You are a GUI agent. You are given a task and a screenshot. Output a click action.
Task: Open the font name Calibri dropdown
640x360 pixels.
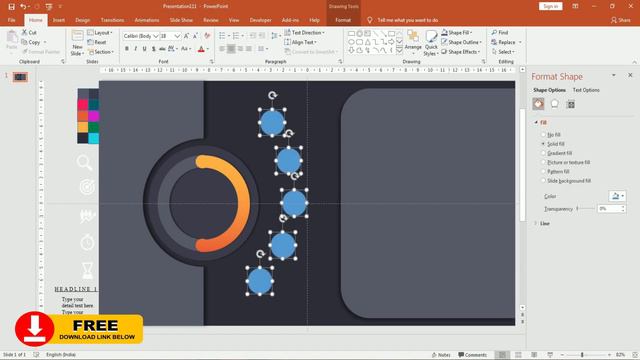156,36
